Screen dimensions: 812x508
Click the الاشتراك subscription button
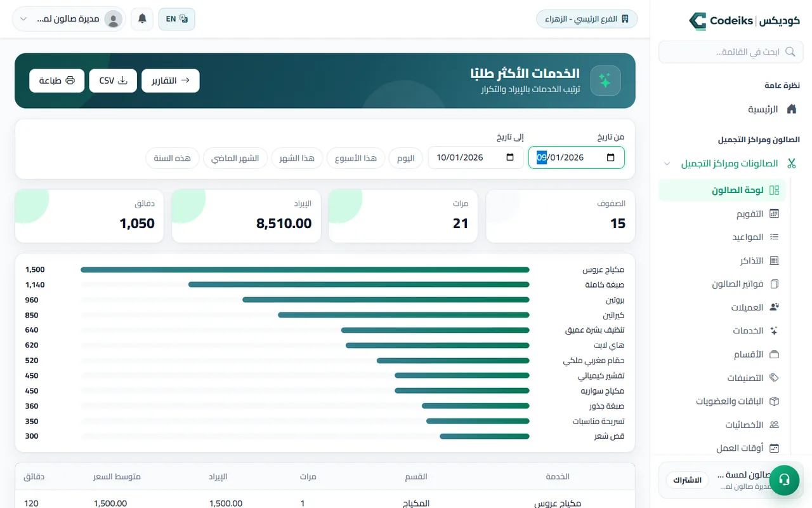(687, 480)
